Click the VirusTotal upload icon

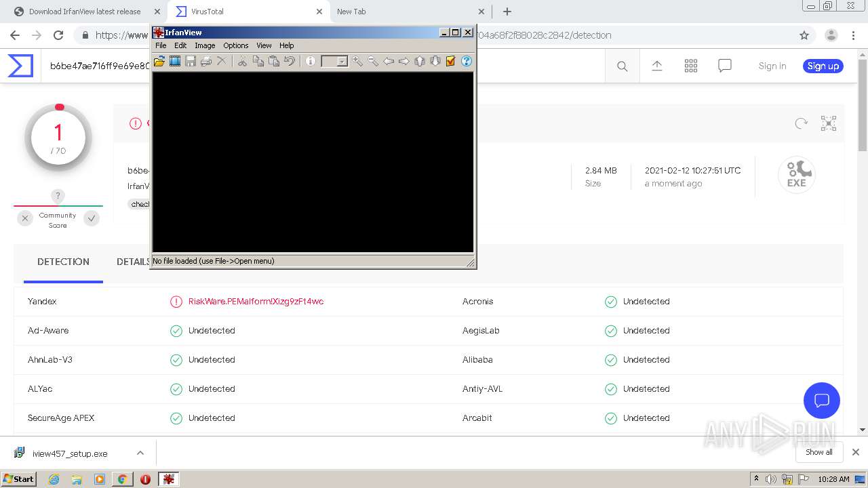click(x=656, y=66)
